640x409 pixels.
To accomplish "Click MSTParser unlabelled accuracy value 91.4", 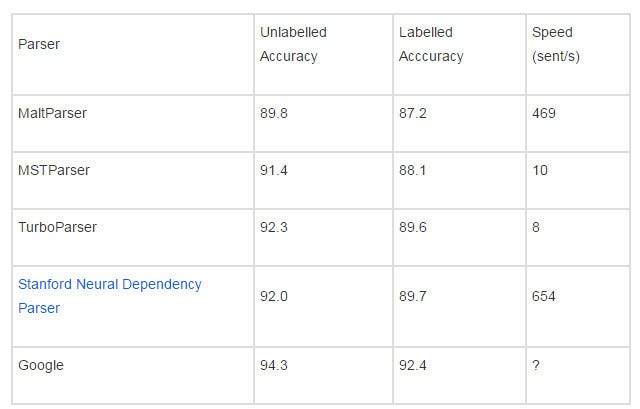I will 274,170.
